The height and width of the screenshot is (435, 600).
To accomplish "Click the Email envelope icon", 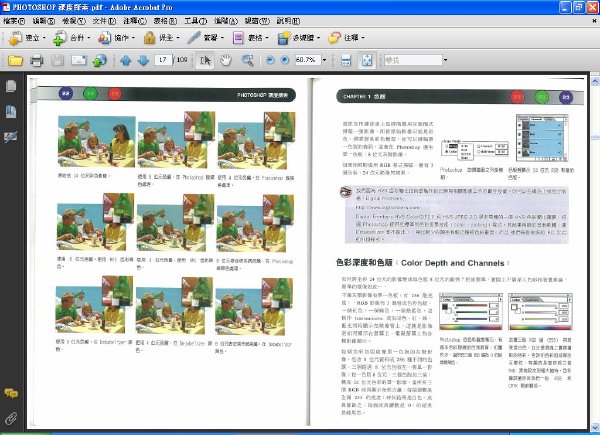I will pyautogui.click(x=78, y=60).
